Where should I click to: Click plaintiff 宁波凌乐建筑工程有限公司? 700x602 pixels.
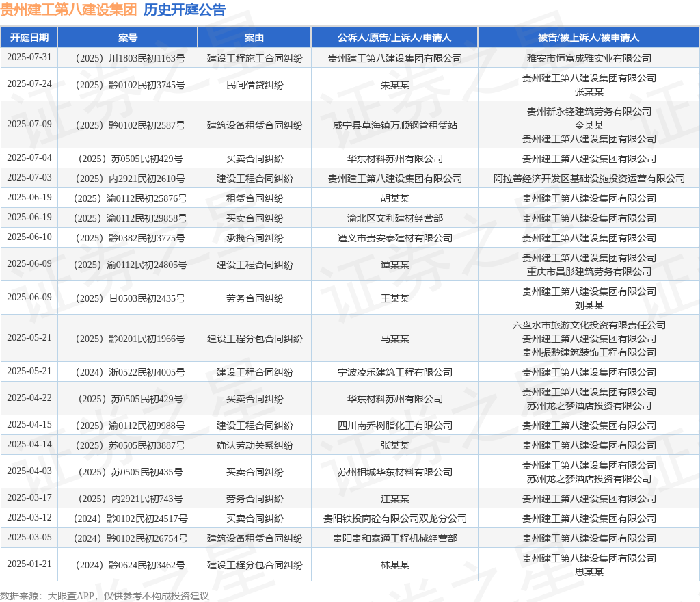pyautogui.click(x=394, y=372)
